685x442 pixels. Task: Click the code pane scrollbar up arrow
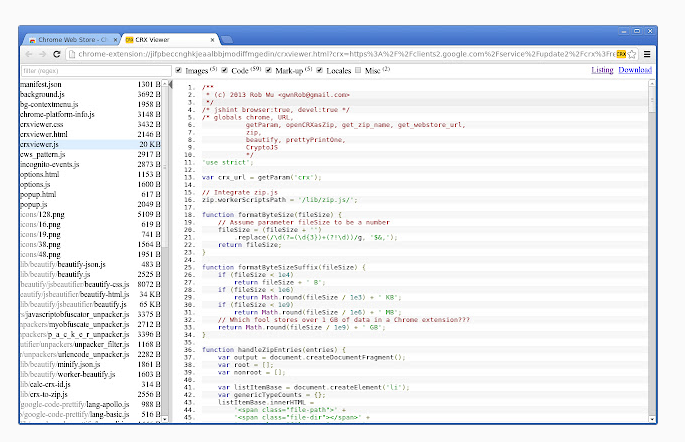click(651, 83)
